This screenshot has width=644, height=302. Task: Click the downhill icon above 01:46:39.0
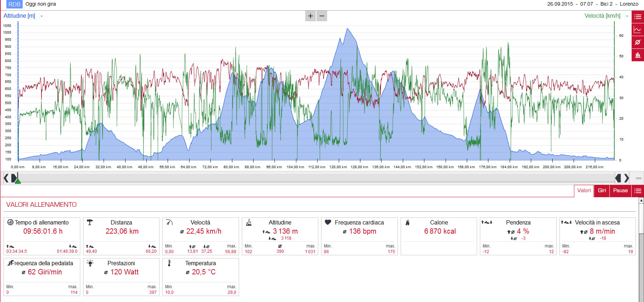click(x=73, y=246)
